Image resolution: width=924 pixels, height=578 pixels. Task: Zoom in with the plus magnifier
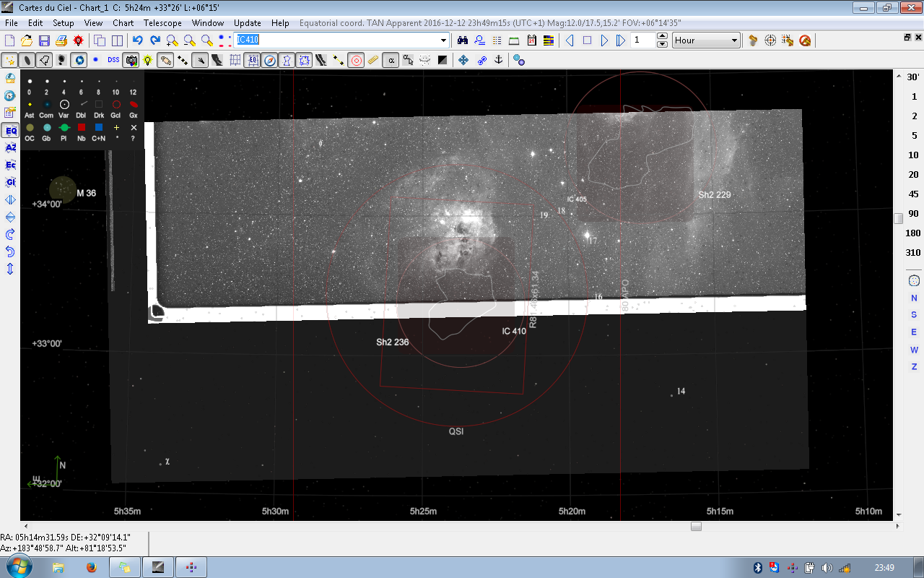tap(172, 40)
